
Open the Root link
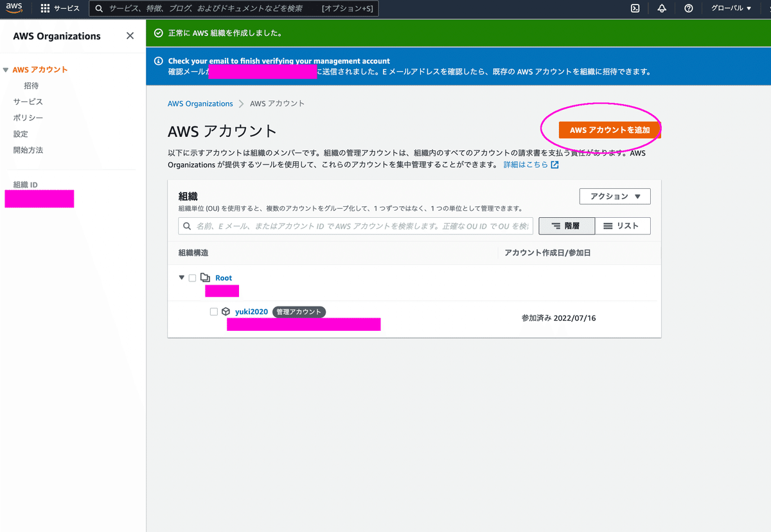[x=224, y=278]
